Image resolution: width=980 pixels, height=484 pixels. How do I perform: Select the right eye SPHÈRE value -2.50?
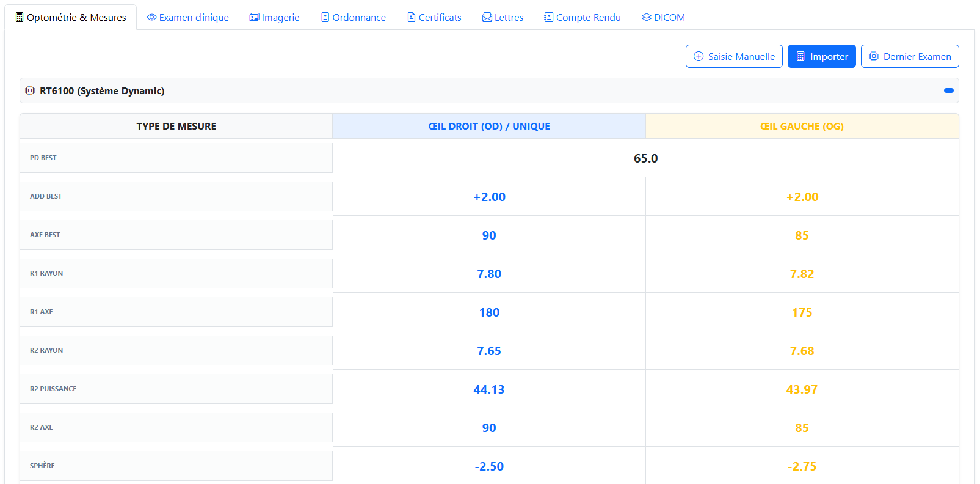tap(489, 466)
